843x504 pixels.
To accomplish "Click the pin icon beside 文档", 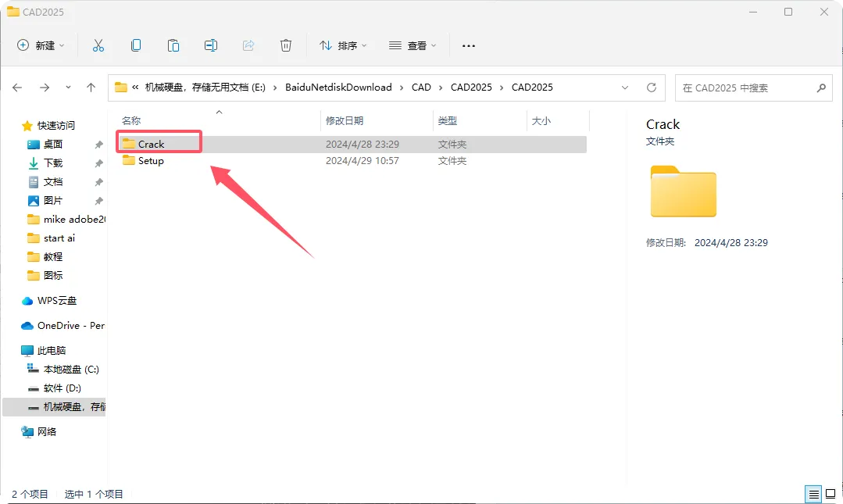I will point(99,182).
